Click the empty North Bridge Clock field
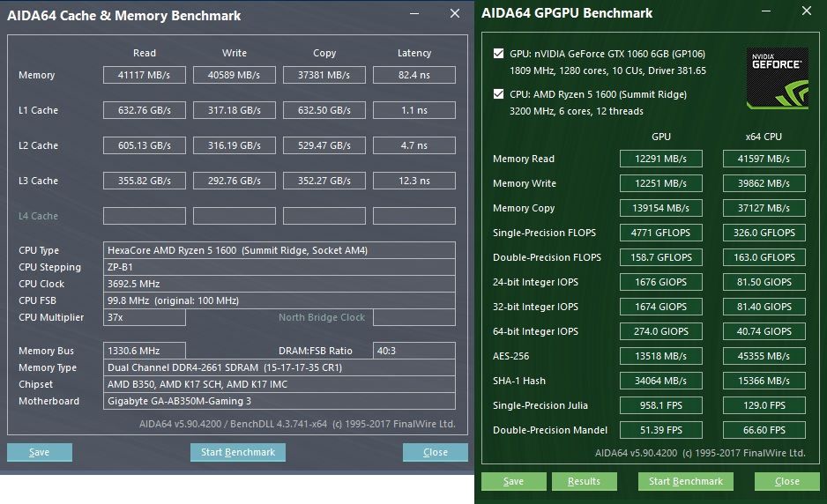This screenshot has width=827, height=504. pos(414,317)
